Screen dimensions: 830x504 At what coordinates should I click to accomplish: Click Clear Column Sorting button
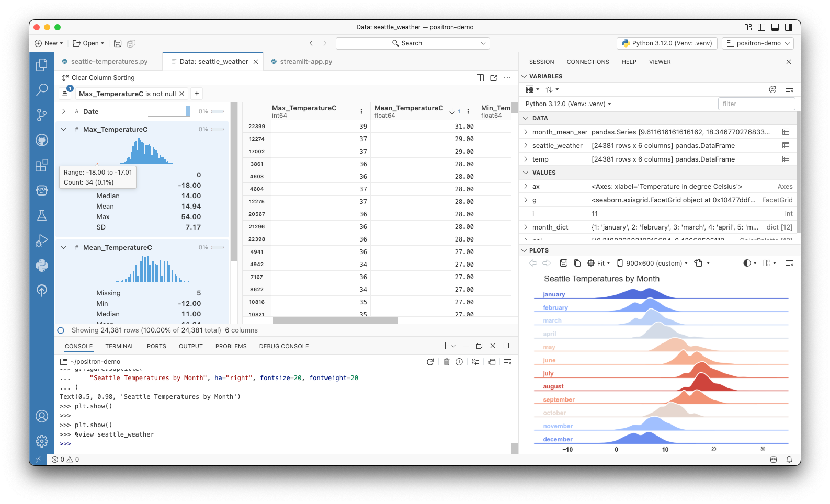click(98, 78)
